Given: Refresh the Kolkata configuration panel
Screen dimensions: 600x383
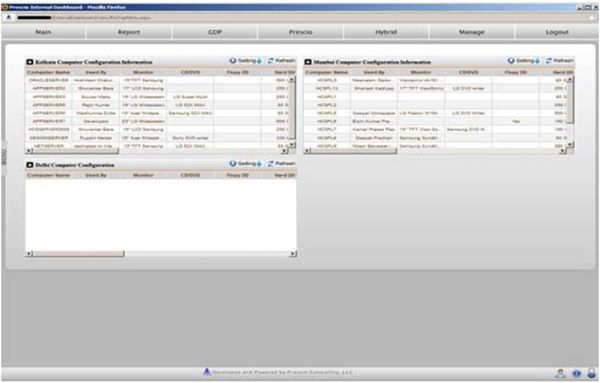Looking at the screenshot, I should [281, 61].
